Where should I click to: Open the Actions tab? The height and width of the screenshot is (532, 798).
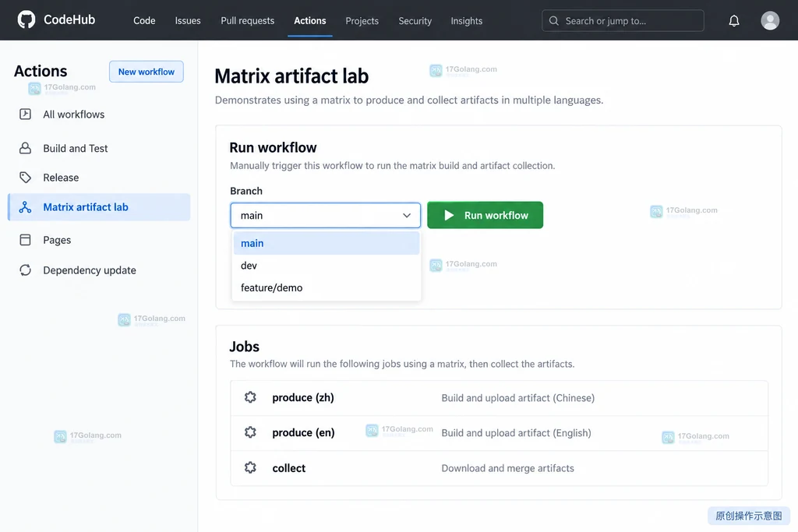[x=310, y=21]
